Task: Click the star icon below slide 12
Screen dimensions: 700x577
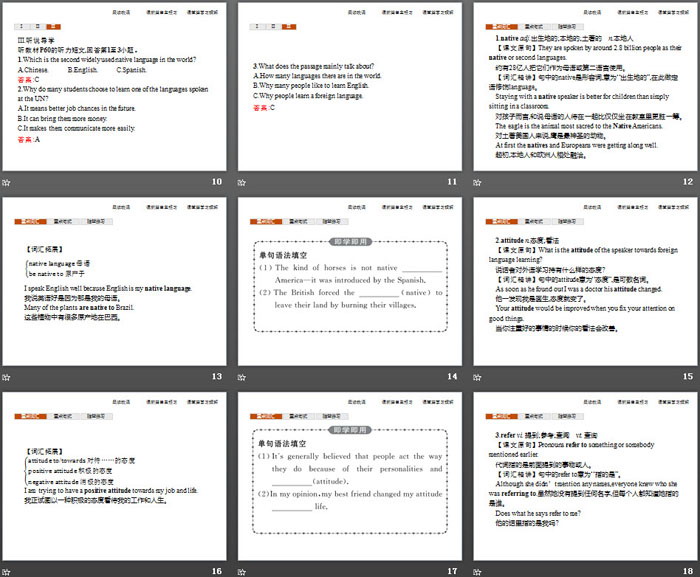Action: click(x=479, y=182)
